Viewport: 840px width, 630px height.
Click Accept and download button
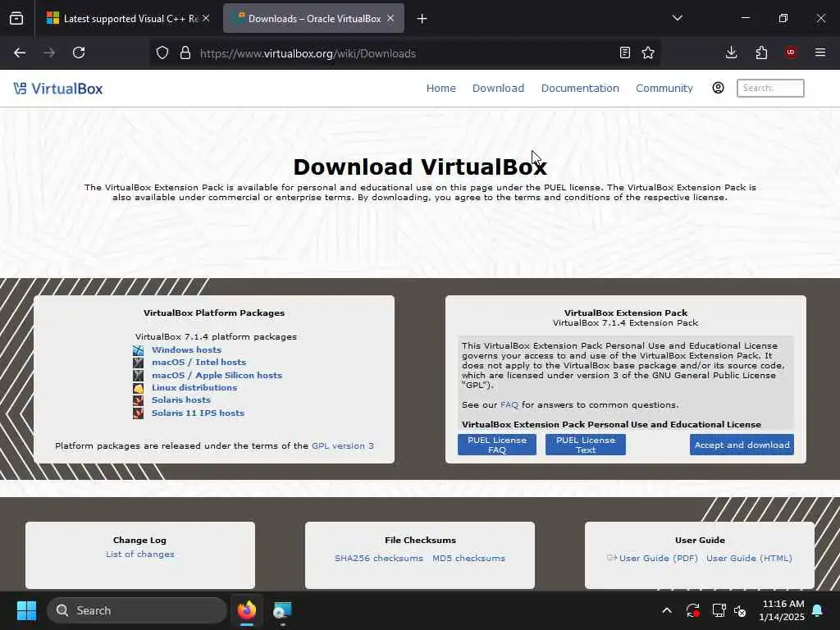742,445
